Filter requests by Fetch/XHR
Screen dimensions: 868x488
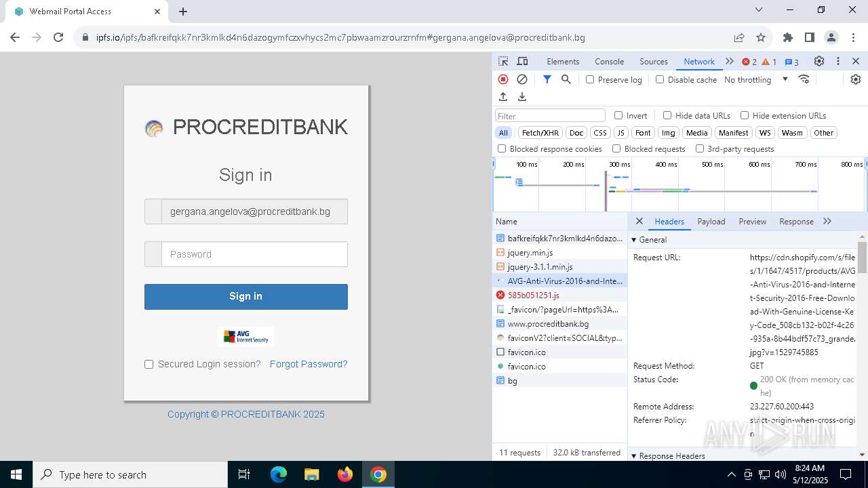click(540, 133)
